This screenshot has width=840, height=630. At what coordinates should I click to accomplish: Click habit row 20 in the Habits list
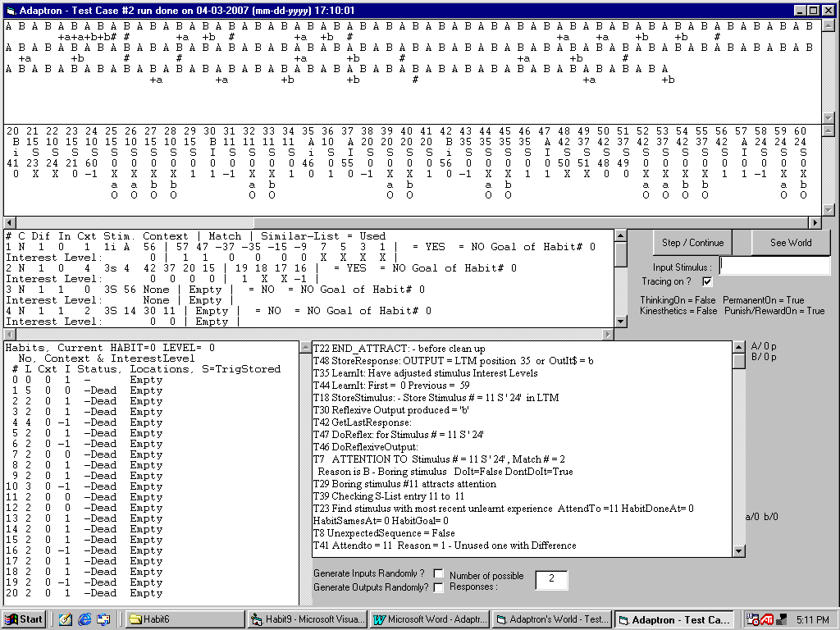coord(84,593)
